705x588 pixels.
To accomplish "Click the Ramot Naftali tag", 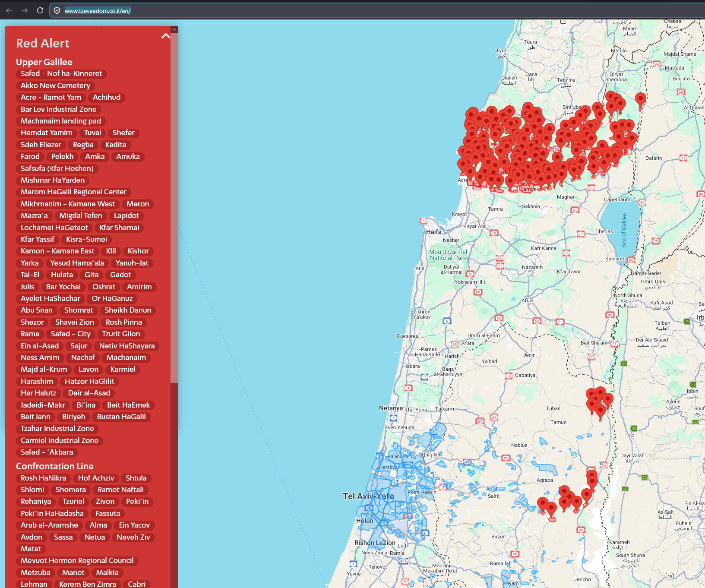I will tap(121, 490).
